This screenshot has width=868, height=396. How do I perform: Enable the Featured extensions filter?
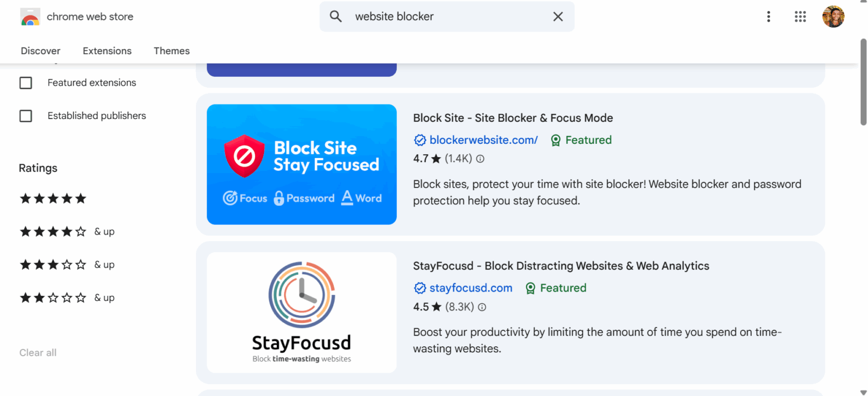click(x=25, y=82)
